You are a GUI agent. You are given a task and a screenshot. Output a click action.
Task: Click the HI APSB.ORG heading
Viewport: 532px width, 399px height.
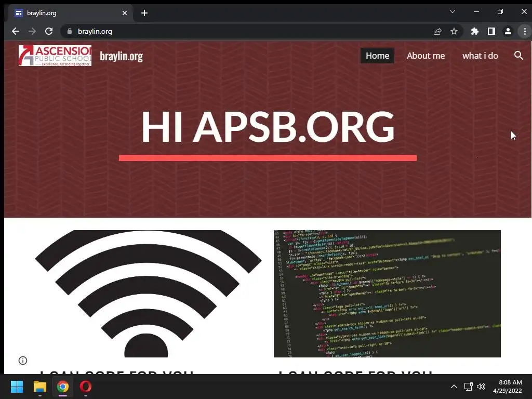tap(268, 127)
